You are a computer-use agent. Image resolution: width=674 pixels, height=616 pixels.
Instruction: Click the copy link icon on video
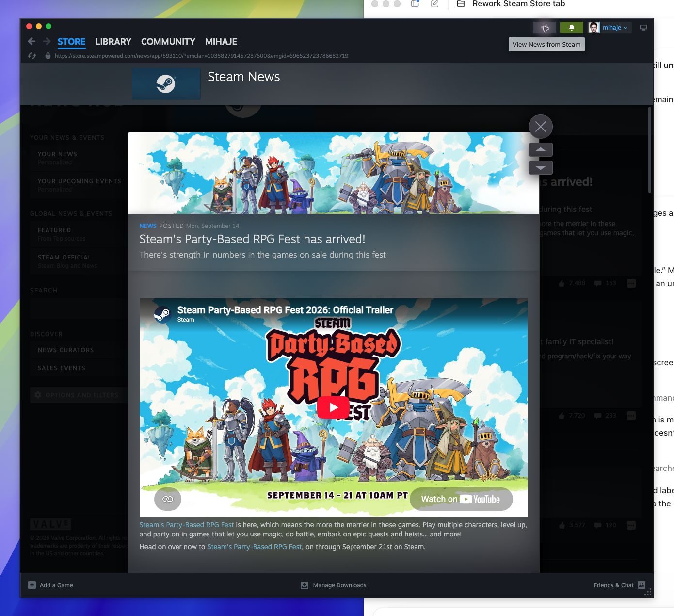tap(168, 499)
